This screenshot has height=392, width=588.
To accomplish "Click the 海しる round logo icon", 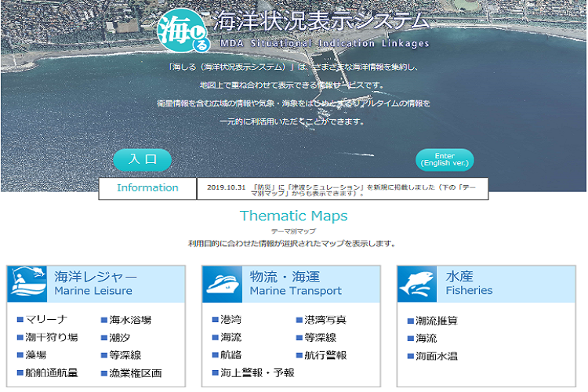I will [x=183, y=31].
